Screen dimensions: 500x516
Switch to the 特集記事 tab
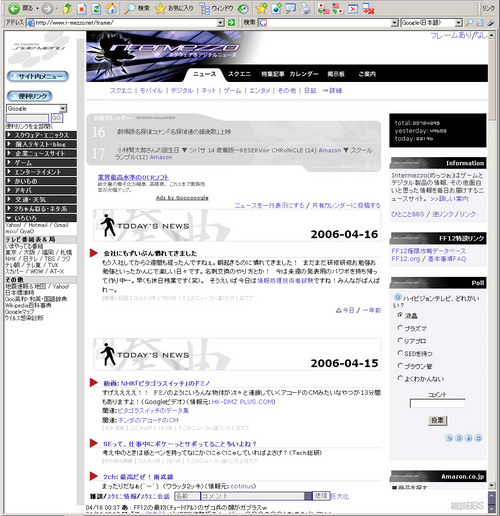(273, 74)
